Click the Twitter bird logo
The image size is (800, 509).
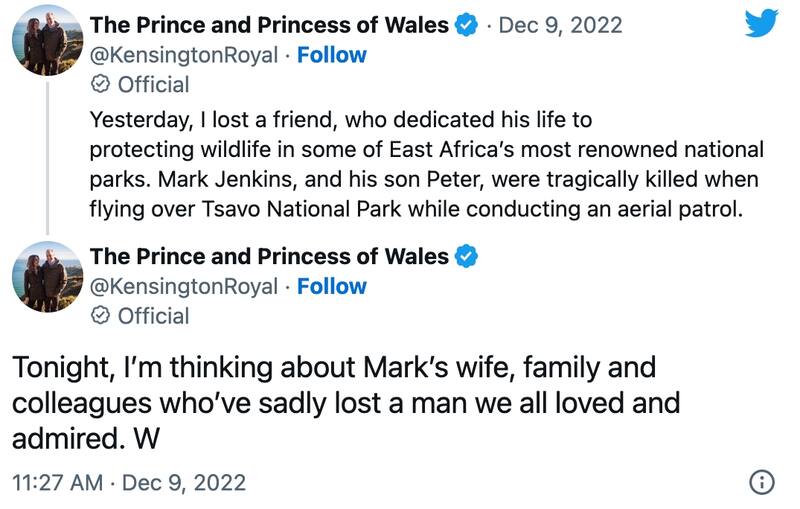click(x=761, y=24)
